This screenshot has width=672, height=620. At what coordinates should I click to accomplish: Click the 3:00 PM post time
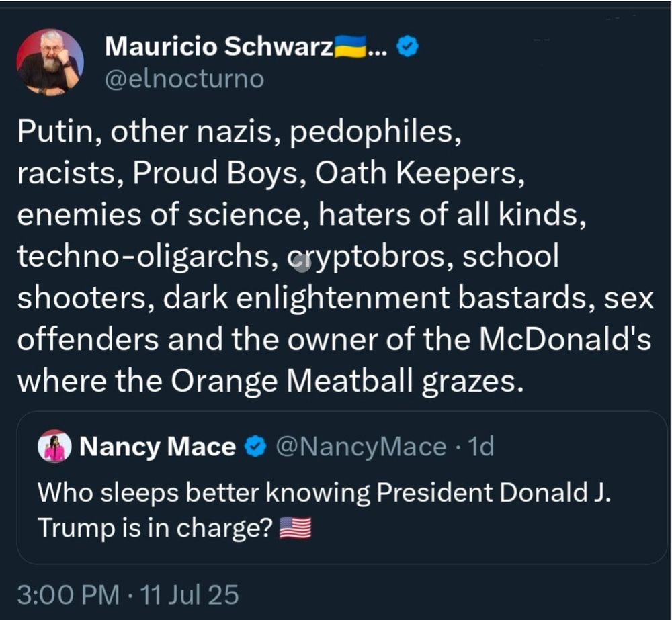(65, 594)
